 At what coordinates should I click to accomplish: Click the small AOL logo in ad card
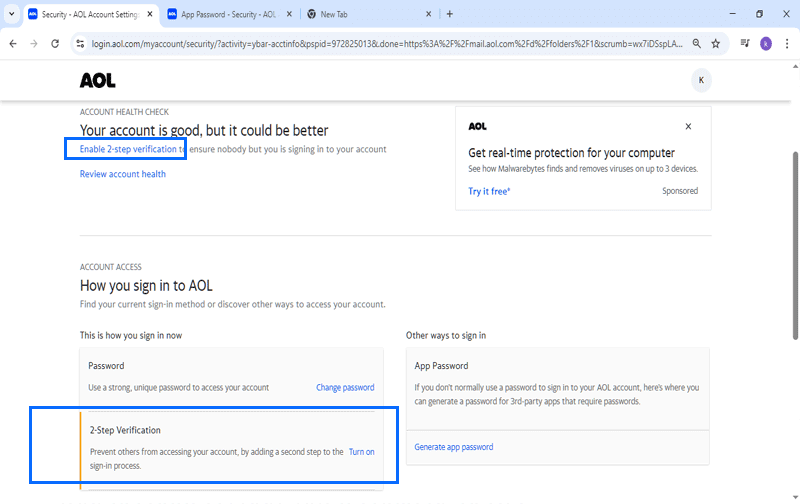(478, 127)
